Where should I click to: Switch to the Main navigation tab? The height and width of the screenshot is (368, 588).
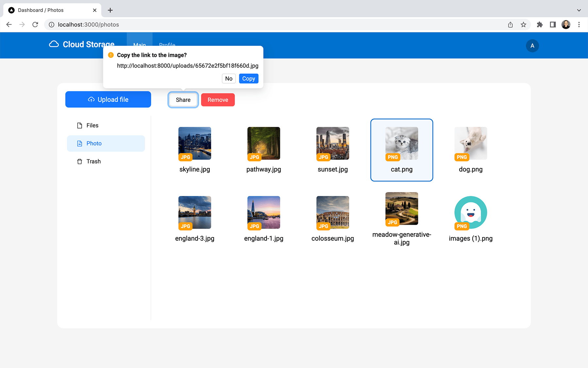click(139, 45)
